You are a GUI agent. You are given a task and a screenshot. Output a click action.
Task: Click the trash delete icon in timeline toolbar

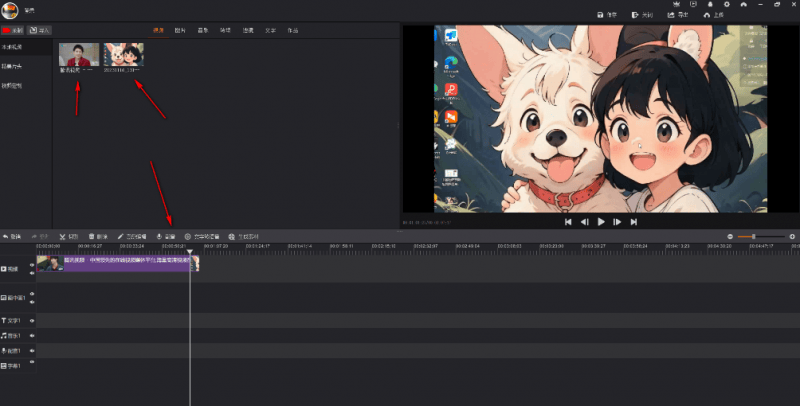click(93, 236)
